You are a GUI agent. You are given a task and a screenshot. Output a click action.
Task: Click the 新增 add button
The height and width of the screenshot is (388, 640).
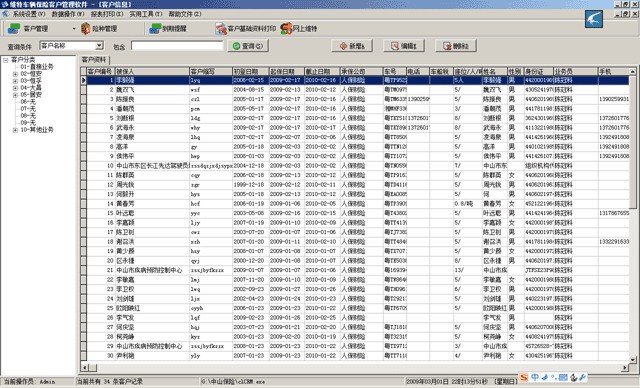point(353,46)
